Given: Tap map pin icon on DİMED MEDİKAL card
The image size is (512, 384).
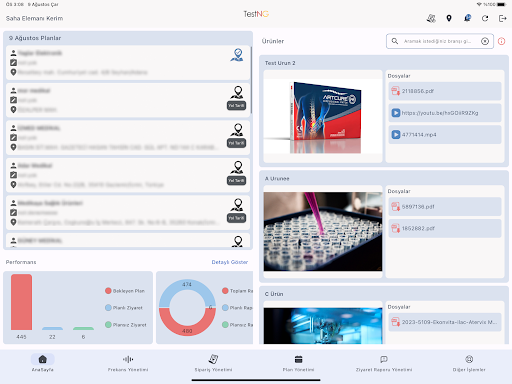Looking at the screenshot, I should click(x=237, y=130).
